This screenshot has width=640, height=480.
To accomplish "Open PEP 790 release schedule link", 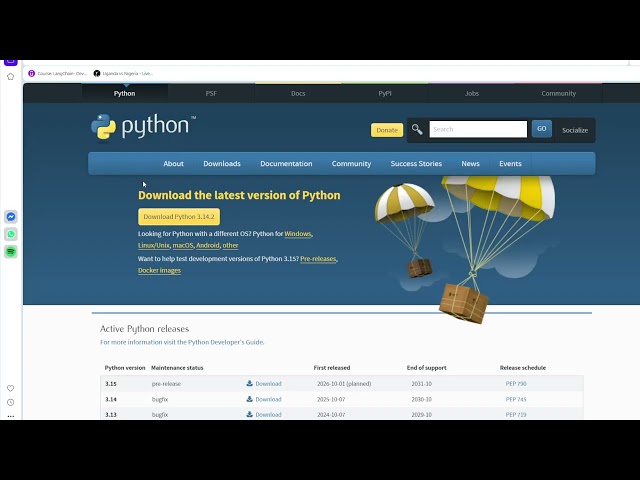I will [516, 384].
